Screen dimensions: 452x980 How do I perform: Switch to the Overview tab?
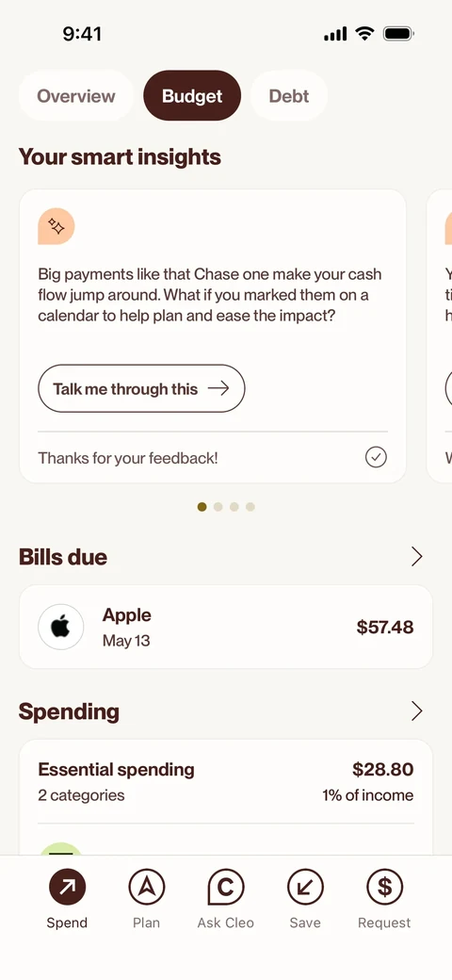(x=76, y=95)
